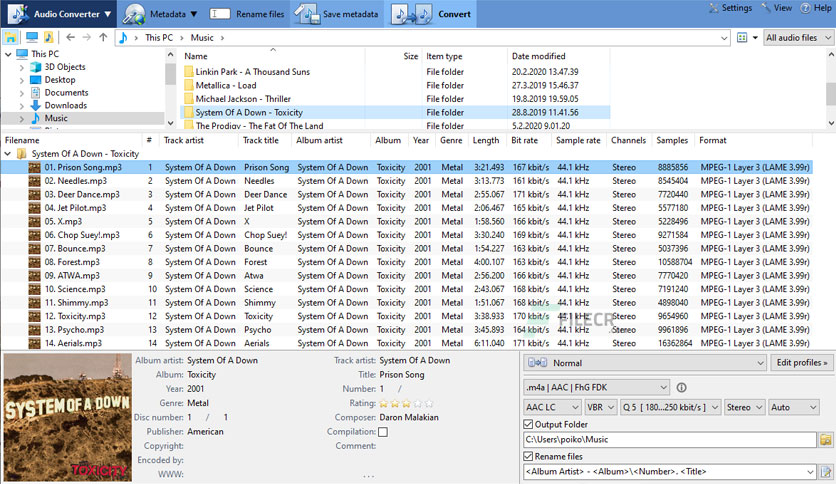The image size is (836, 484).
Task: Sort tracks by Length column header
Action: coord(486,140)
